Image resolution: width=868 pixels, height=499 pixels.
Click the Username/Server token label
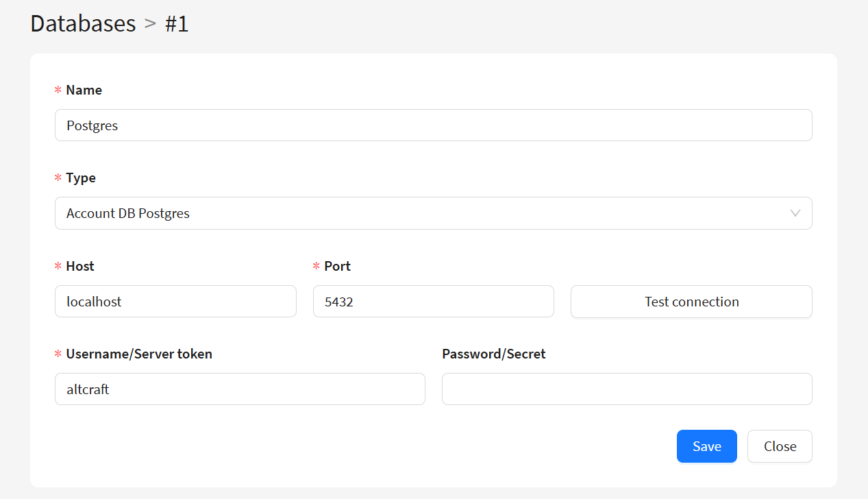pos(139,354)
